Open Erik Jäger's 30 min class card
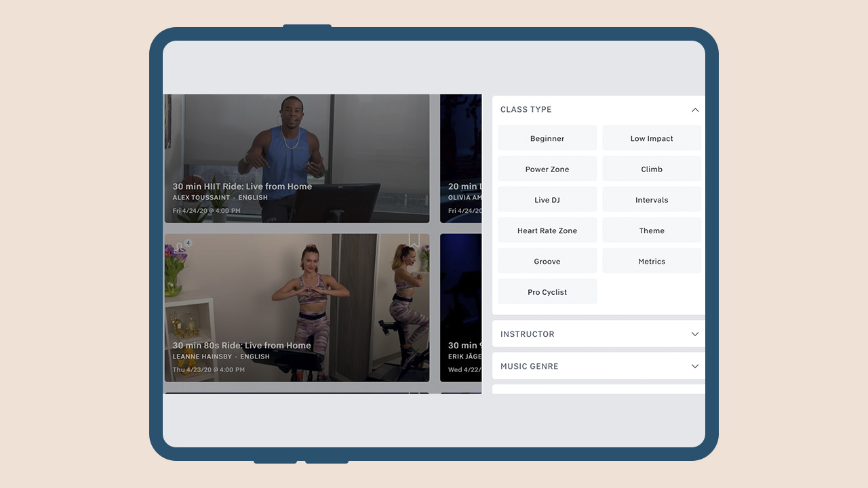Viewport: 868px width, 488px height. click(461, 308)
